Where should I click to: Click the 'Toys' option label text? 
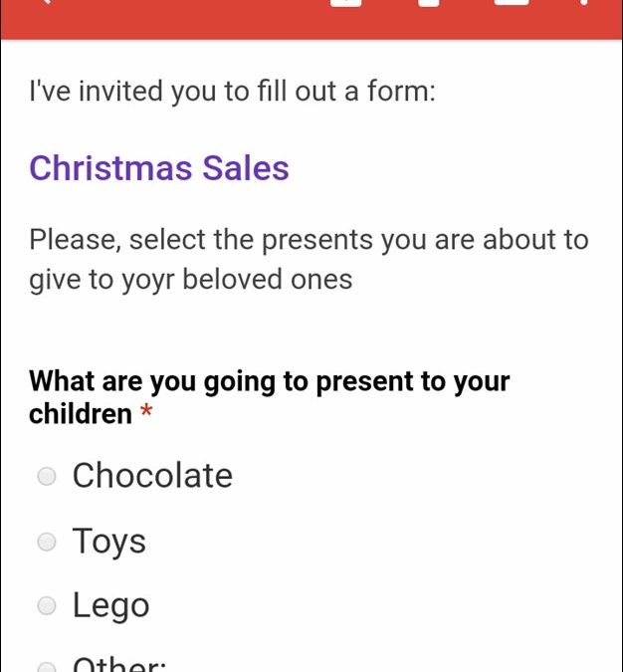point(109,542)
